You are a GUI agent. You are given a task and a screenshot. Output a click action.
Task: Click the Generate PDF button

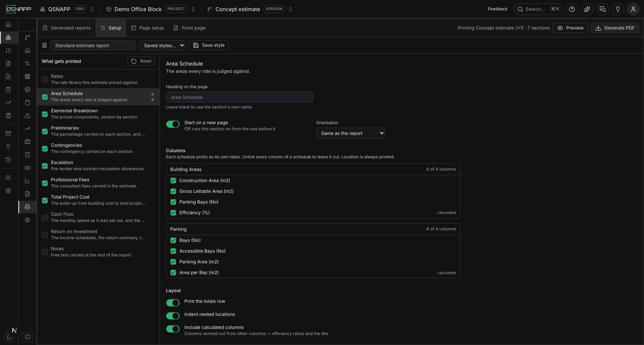(x=615, y=28)
